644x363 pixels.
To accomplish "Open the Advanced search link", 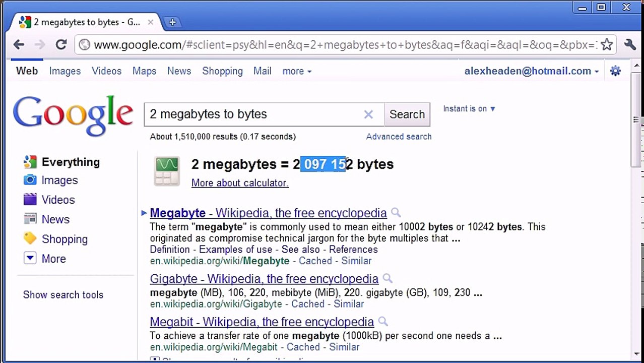I will tap(399, 137).
